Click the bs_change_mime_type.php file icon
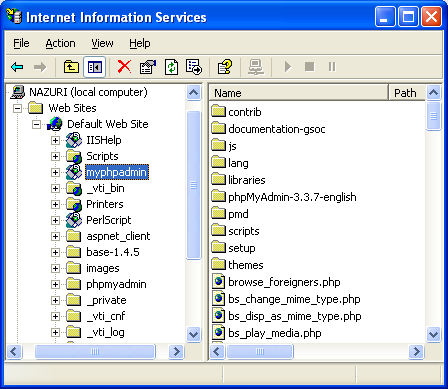 click(219, 299)
